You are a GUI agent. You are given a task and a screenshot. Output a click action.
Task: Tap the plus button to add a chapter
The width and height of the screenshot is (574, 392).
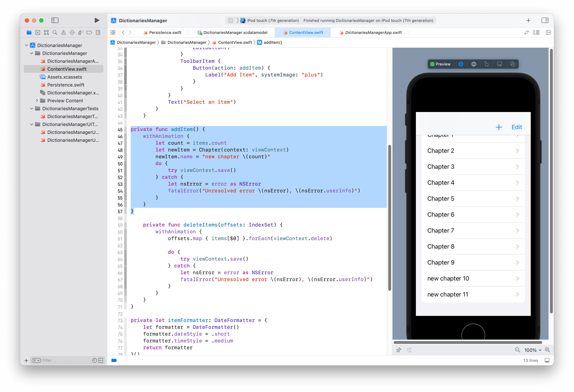coord(498,127)
